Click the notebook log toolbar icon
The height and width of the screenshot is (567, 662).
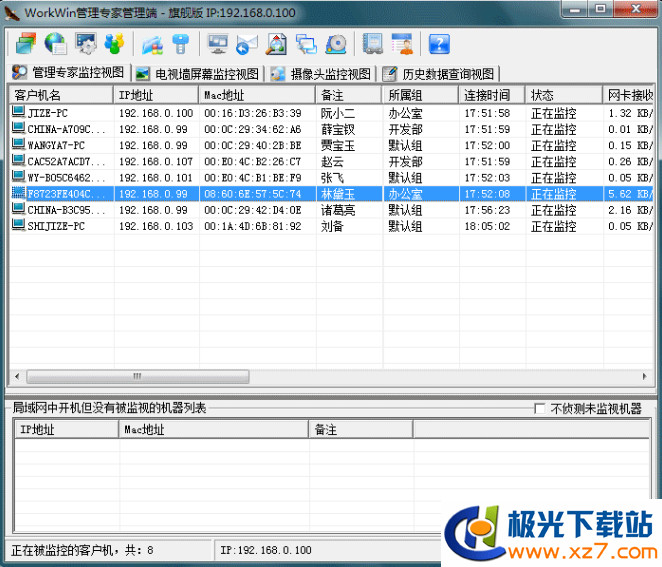372,44
